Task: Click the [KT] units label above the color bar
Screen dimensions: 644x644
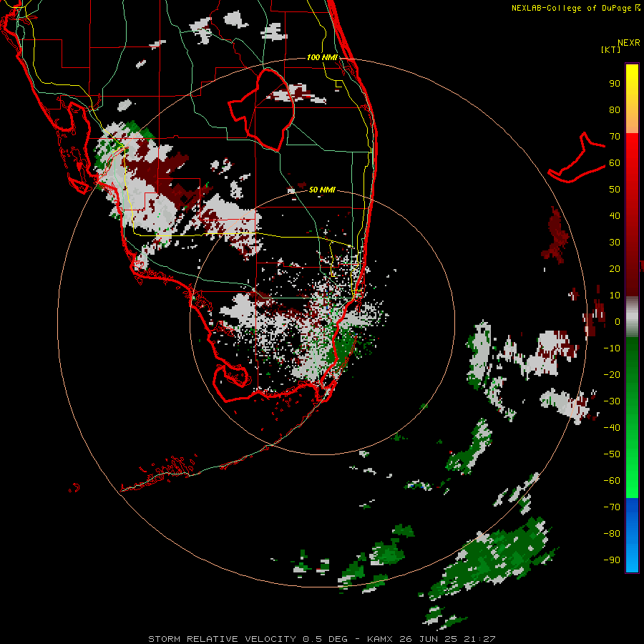Action: click(611, 49)
